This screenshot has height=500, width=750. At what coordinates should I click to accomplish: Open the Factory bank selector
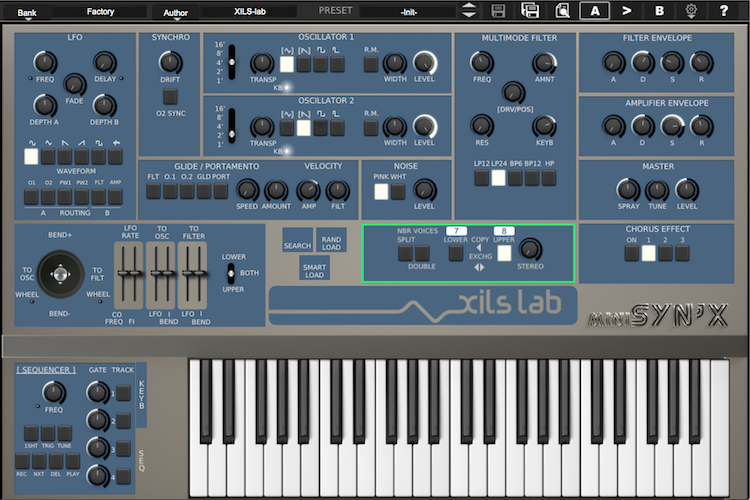[x=100, y=11]
